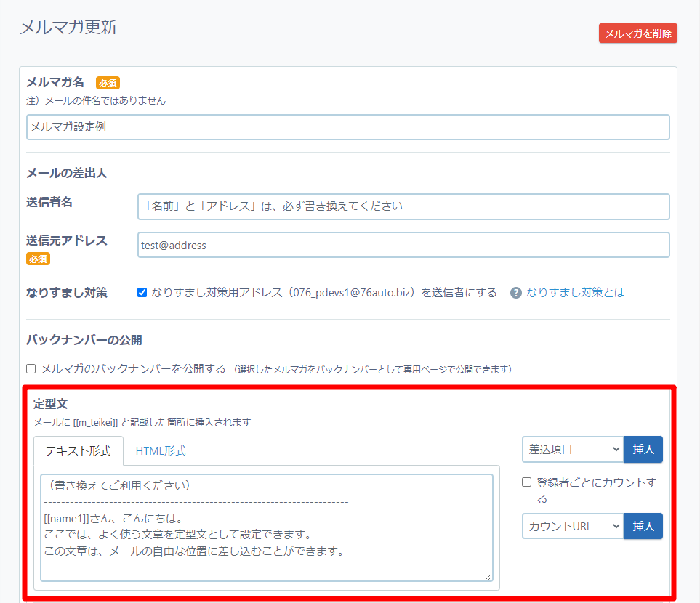Viewport: 700px width, 603px height.
Task: Click inside the 定型文 text area
Action: [267, 527]
